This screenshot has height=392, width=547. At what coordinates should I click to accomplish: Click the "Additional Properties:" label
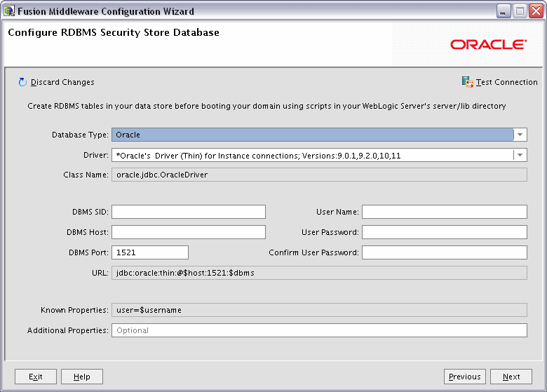click(x=68, y=330)
